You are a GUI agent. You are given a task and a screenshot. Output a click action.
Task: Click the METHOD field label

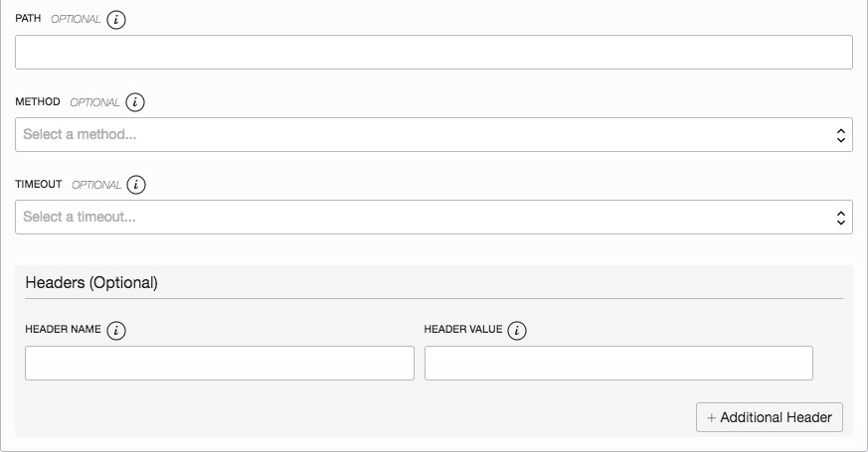pos(38,102)
